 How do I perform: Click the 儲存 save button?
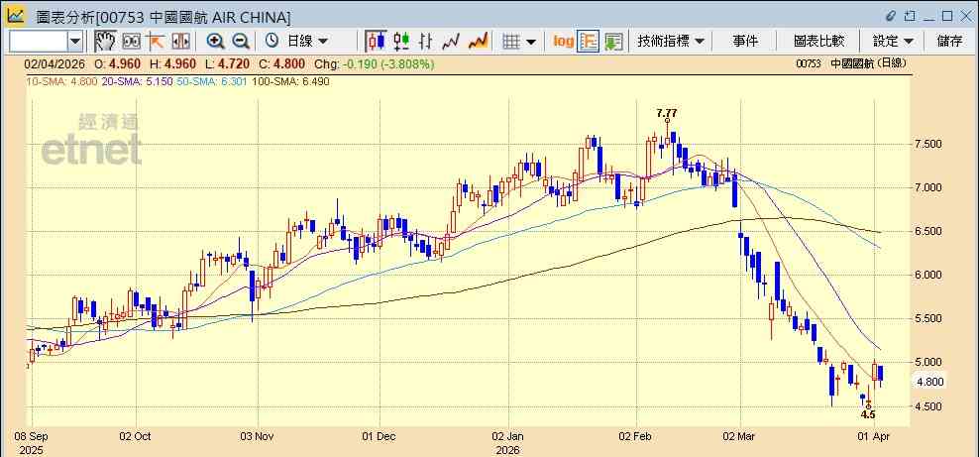coord(949,41)
